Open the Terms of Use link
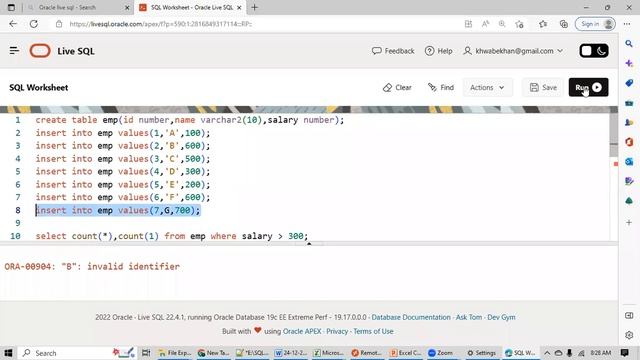 click(x=373, y=331)
